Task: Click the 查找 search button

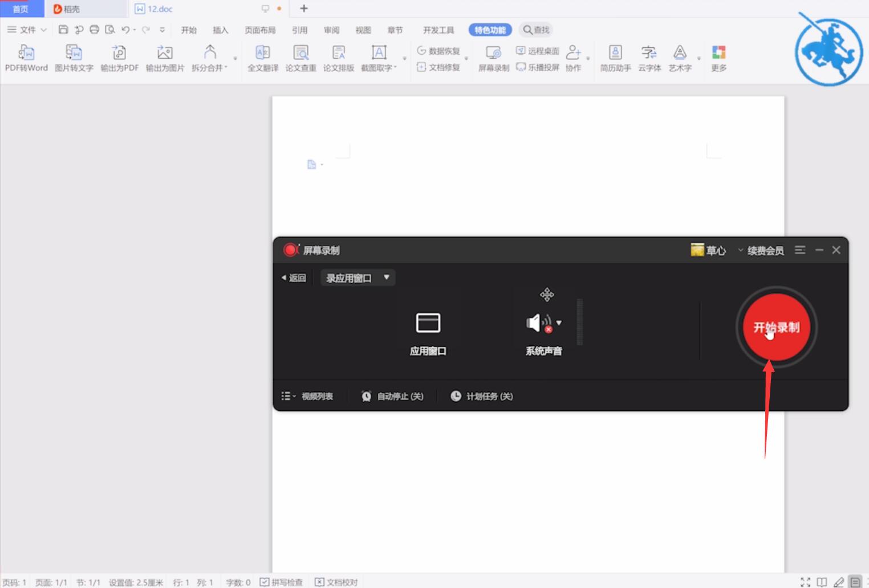Action: tap(536, 30)
